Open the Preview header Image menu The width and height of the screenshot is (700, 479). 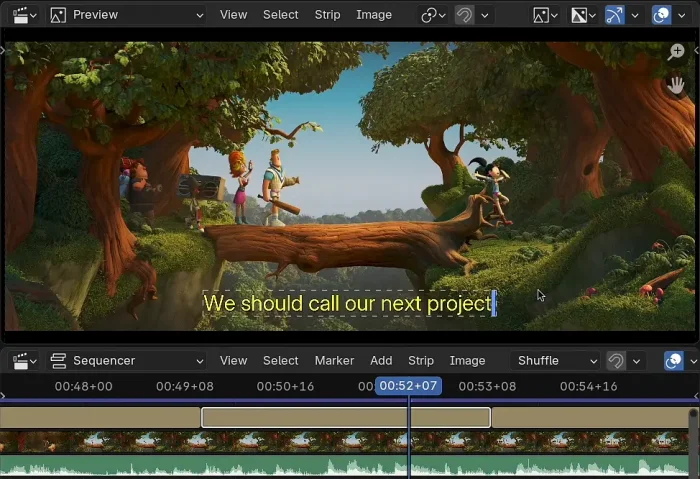click(x=374, y=15)
